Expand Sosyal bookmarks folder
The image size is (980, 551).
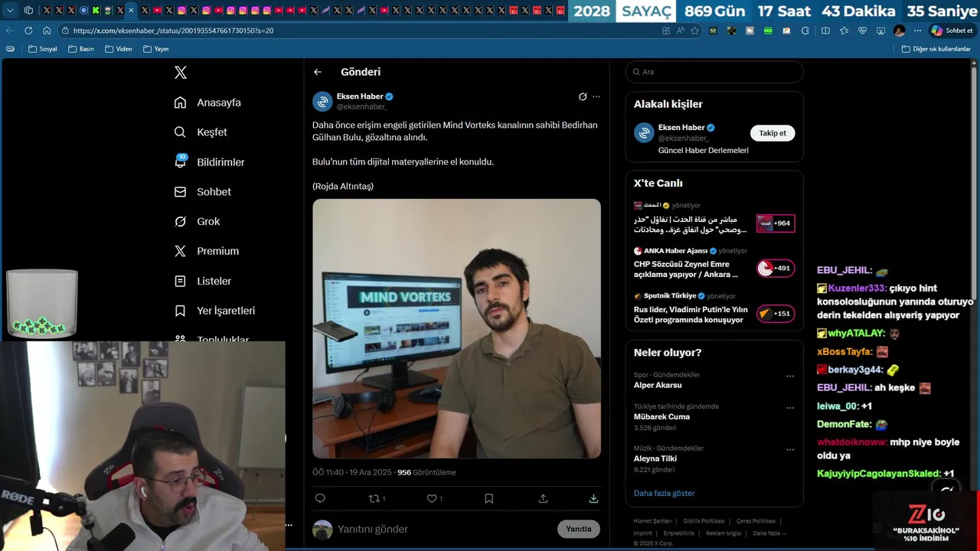click(43, 49)
